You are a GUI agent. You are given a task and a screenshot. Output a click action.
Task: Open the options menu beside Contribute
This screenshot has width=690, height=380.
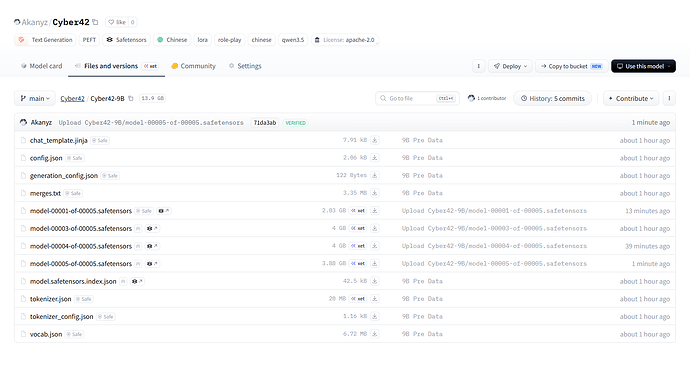click(x=669, y=99)
